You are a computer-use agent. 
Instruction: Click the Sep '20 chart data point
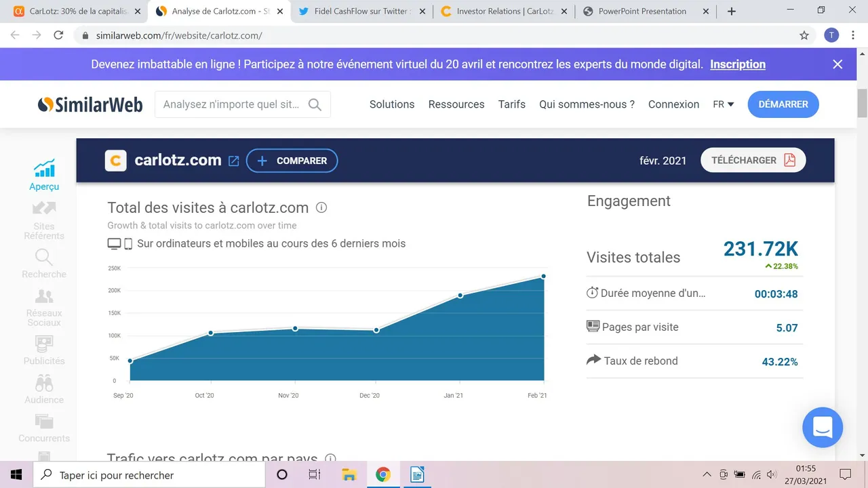pyautogui.click(x=130, y=361)
